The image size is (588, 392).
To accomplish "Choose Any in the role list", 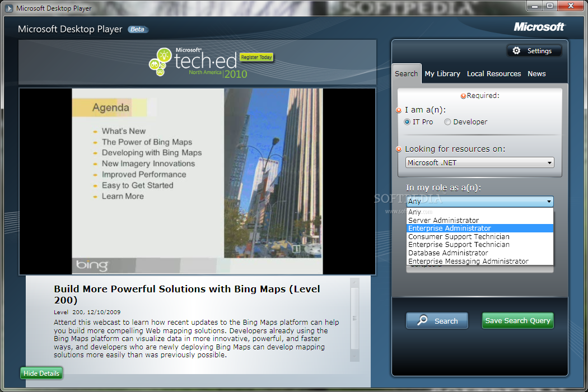I will point(479,212).
